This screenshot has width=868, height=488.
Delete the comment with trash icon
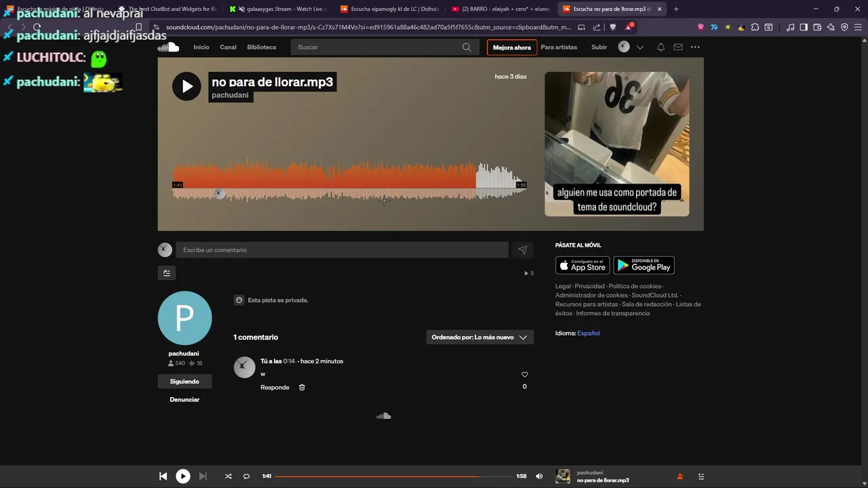tap(302, 388)
